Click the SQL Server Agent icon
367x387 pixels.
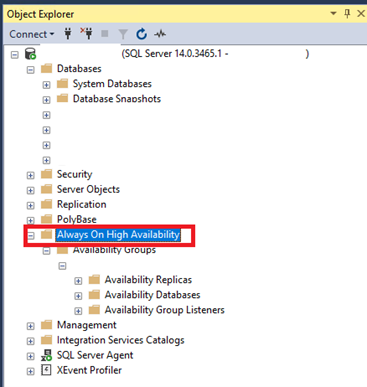(47, 355)
